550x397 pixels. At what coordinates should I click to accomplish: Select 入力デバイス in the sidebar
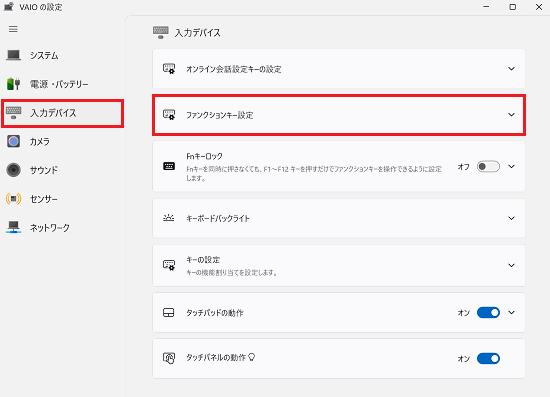pos(62,113)
